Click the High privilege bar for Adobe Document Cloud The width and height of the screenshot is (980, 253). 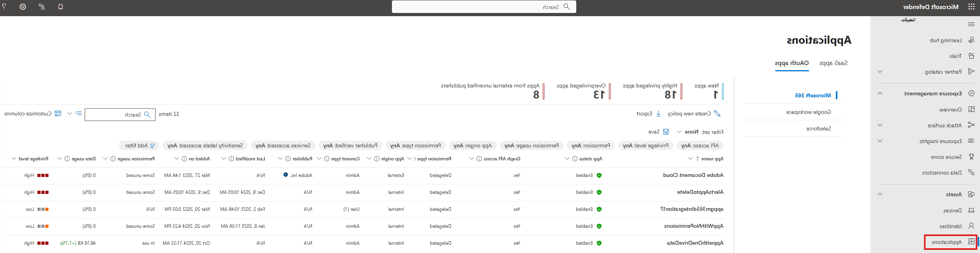[43, 175]
